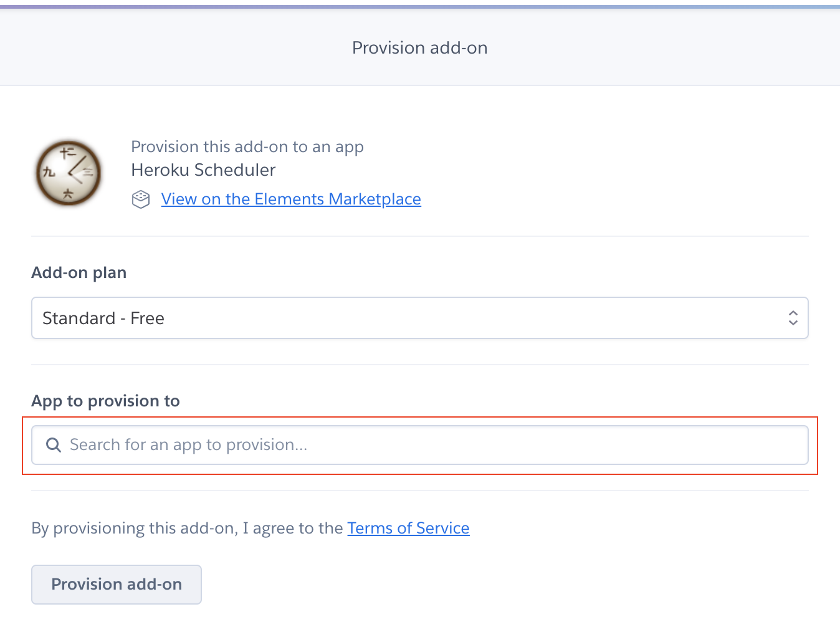Select the Standard - Free plan text
Screen dimensions: 840x632
[103, 318]
